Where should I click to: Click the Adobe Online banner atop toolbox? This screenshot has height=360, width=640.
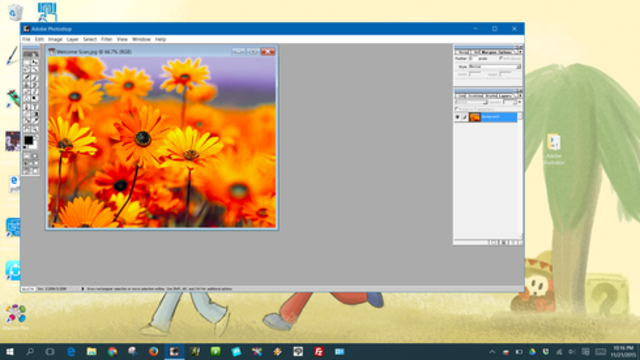pyautogui.click(x=31, y=54)
